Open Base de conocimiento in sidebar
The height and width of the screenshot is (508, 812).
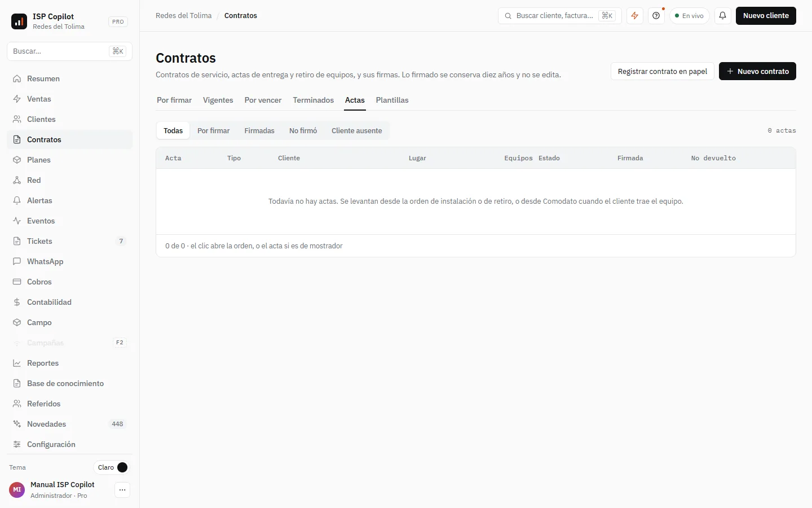coord(69,384)
